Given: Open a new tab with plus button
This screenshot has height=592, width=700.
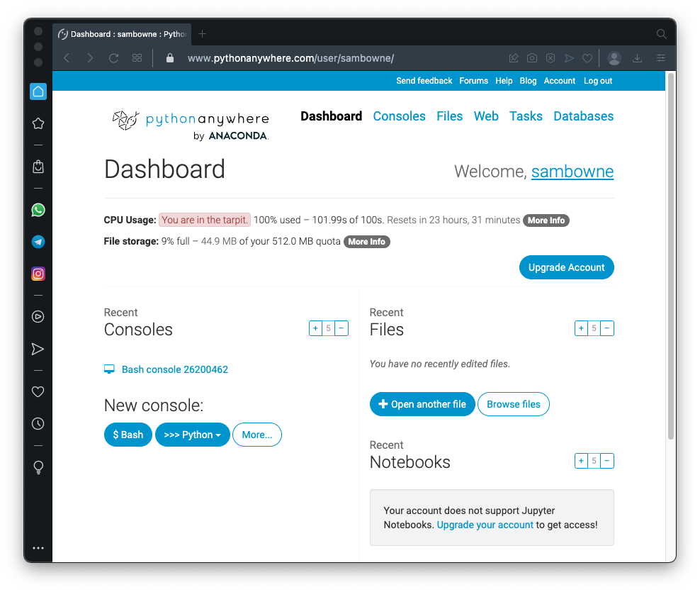Looking at the screenshot, I should pos(202,34).
